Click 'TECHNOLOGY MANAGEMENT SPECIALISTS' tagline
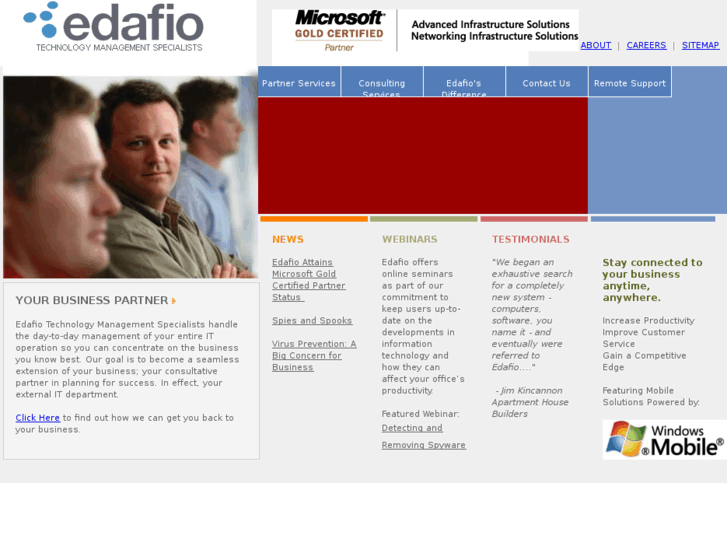727x545 pixels. [x=119, y=47]
